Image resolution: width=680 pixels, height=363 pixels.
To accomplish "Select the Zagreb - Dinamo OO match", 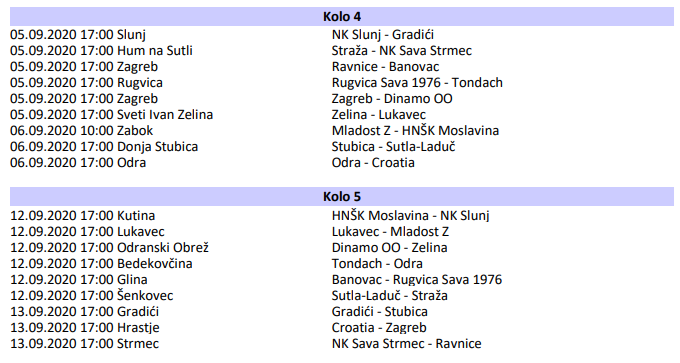I will [392, 99].
